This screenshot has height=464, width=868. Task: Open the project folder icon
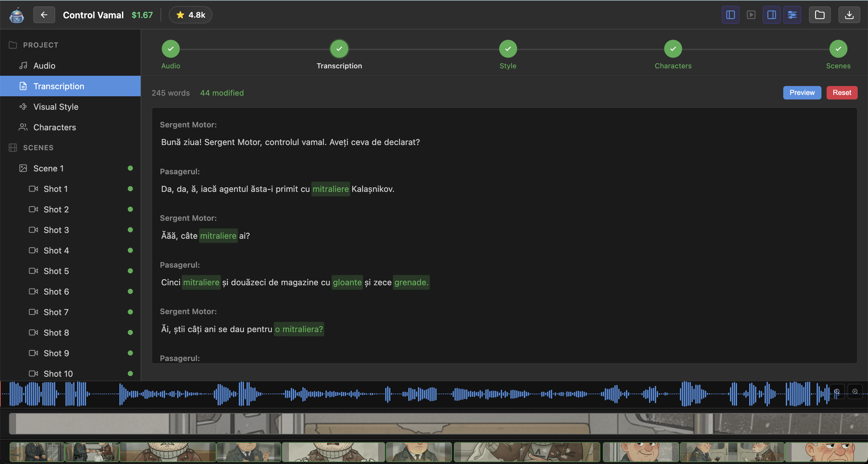coord(820,15)
